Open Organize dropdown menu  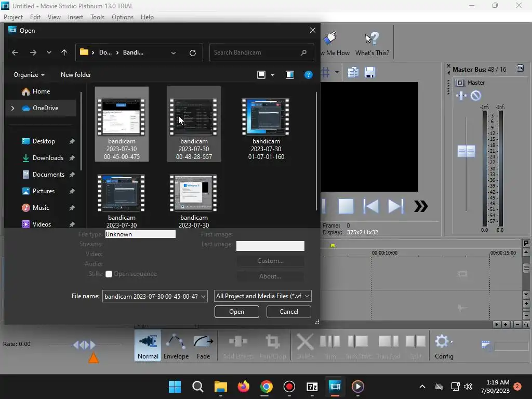point(29,75)
